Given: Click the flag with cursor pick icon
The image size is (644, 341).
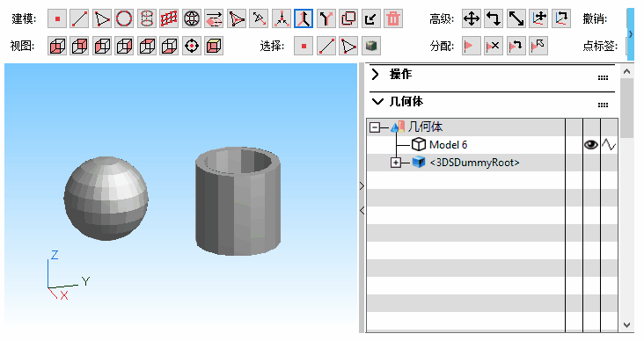Looking at the screenshot, I should 538,46.
